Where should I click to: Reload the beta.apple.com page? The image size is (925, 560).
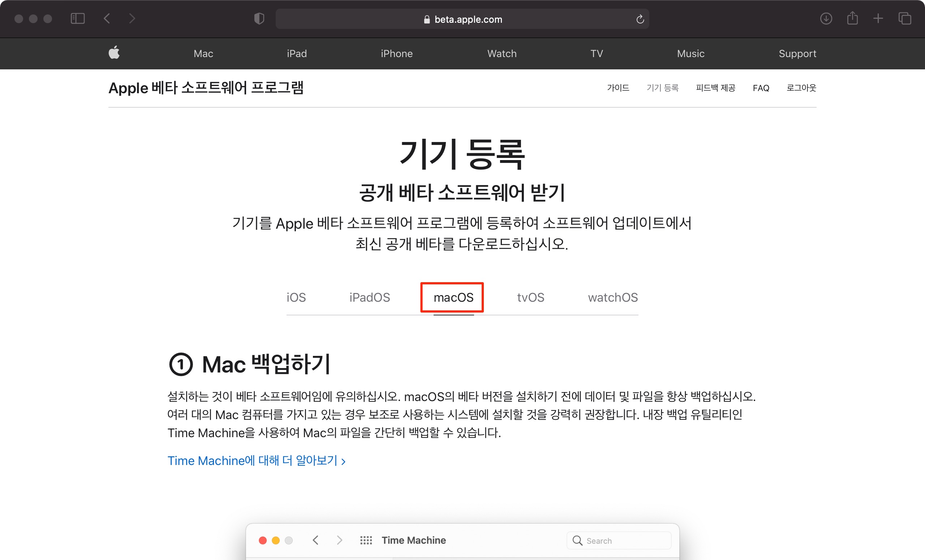(x=640, y=19)
